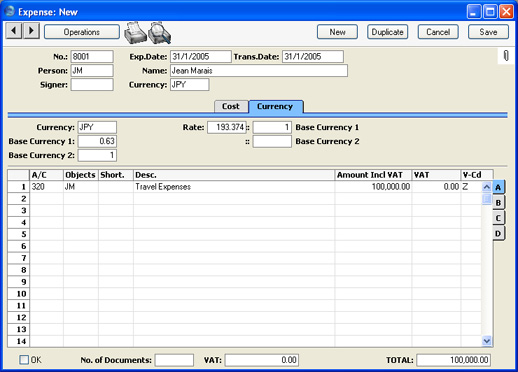Click the Duplicate button
518x372 pixels.
[x=387, y=32]
